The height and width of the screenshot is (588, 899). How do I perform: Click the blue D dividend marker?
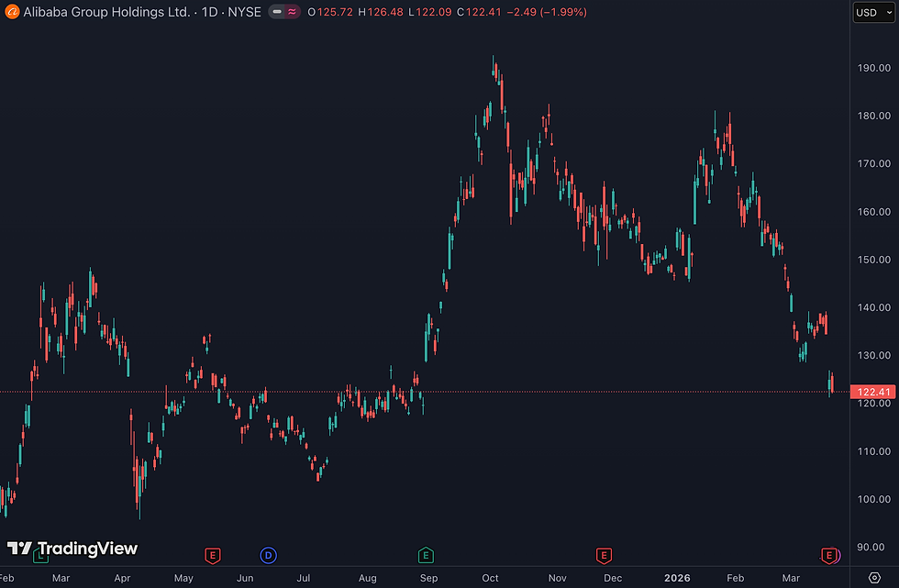pyautogui.click(x=268, y=555)
